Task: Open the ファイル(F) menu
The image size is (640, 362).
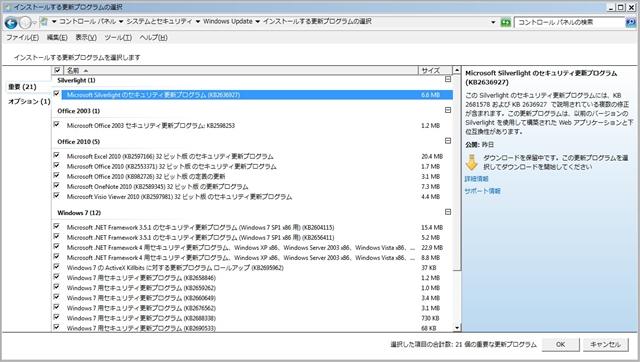Action: [22, 38]
